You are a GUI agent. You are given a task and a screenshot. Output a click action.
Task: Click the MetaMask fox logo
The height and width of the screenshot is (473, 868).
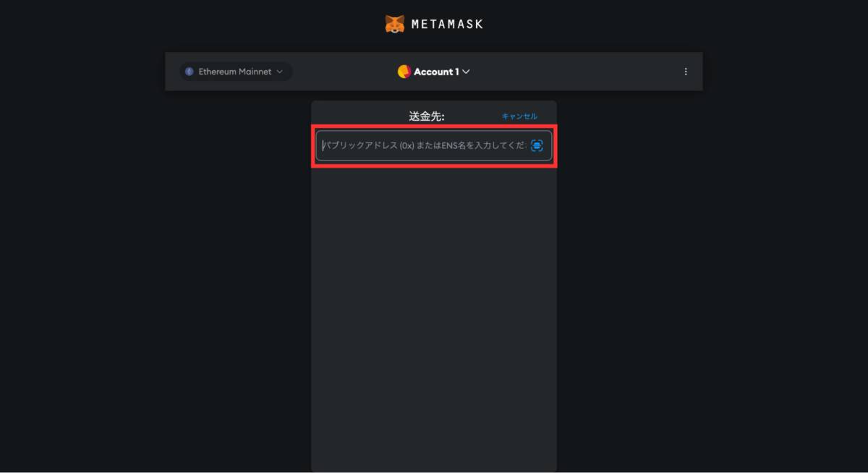[x=395, y=22]
